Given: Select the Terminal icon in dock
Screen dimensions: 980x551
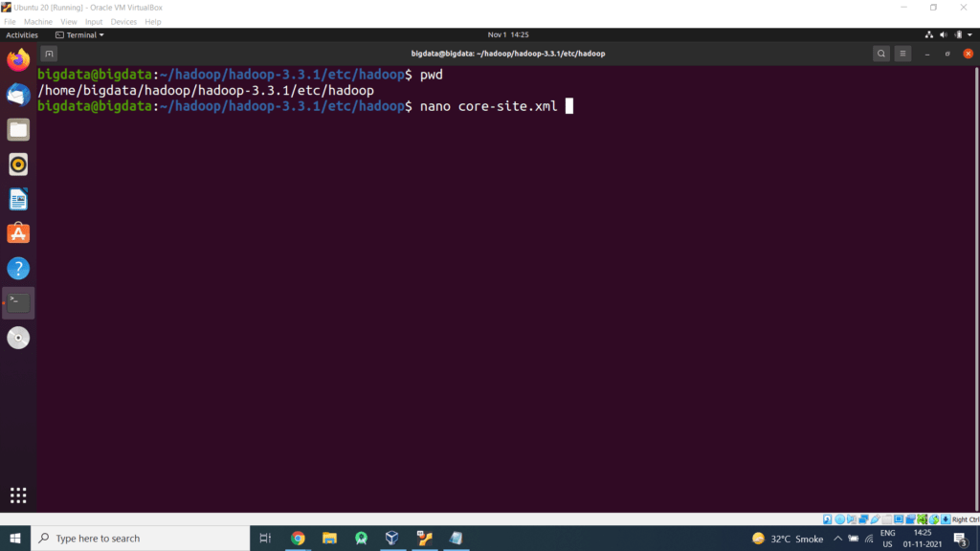Looking at the screenshot, I should point(18,303).
